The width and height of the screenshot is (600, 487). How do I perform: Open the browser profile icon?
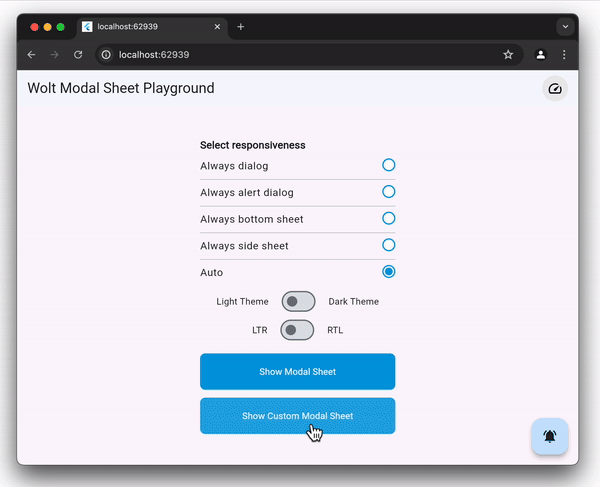(540, 55)
